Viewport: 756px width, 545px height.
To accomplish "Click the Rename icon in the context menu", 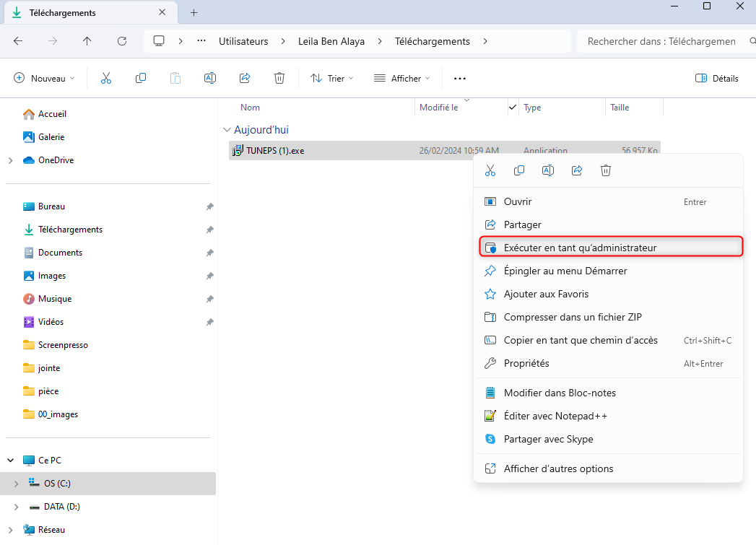I will pyautogui.click(x=548, y=170).
